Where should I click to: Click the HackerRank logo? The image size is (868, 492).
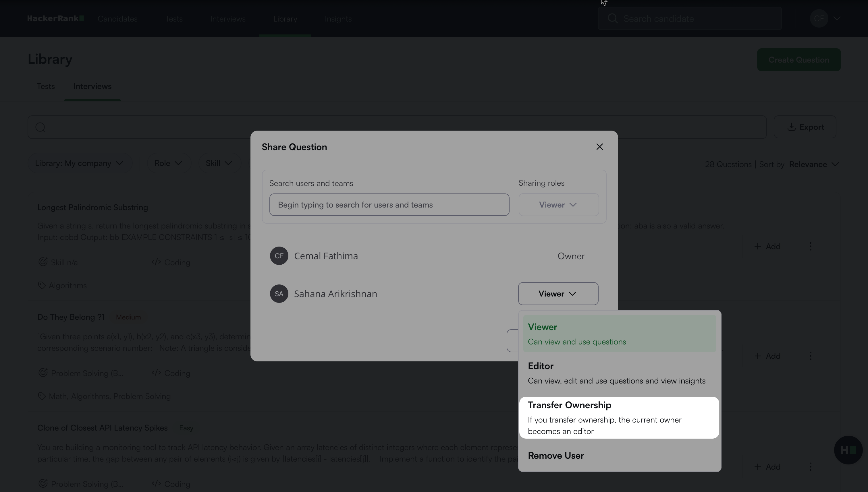[x=55, y=19]
